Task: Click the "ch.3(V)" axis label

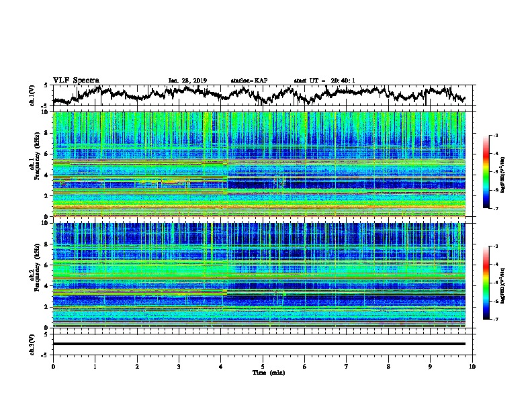Action: click(x=32, y=345)
